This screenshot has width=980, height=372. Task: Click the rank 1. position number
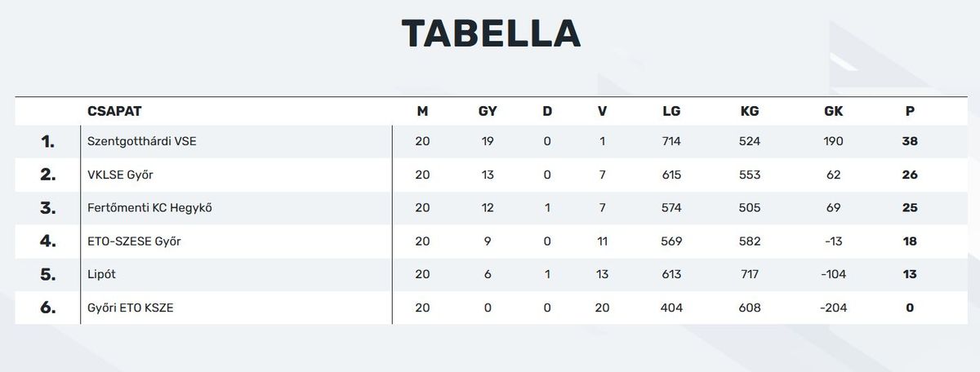[x=47, y=142]
